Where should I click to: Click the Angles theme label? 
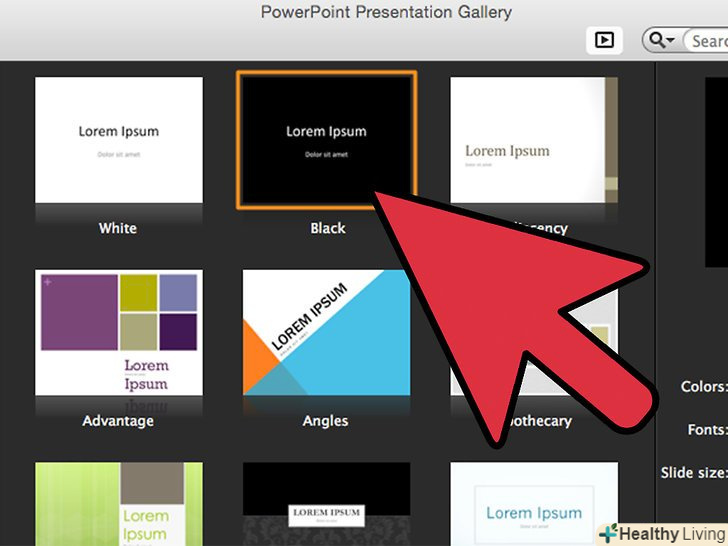click(x=325, y=421)
